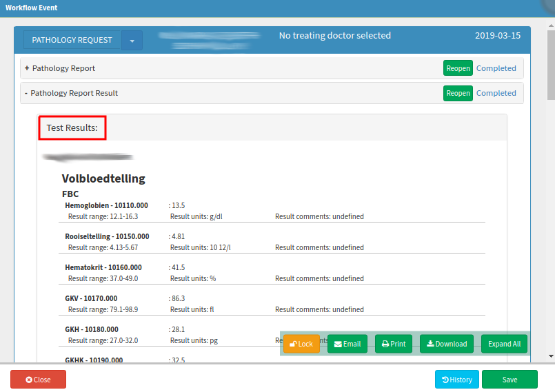Click Completed status for Pathology Report

pos(496,69)
